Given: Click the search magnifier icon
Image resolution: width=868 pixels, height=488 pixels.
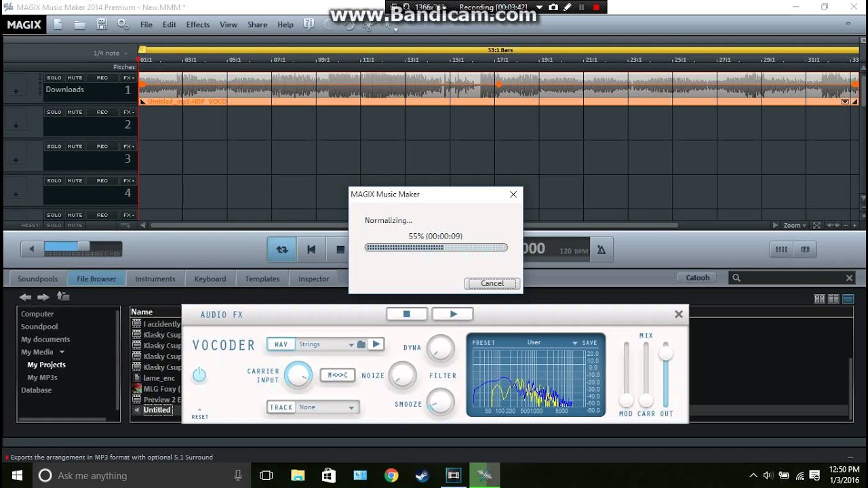Looking at the screenshot, I should tap(736, 278).
